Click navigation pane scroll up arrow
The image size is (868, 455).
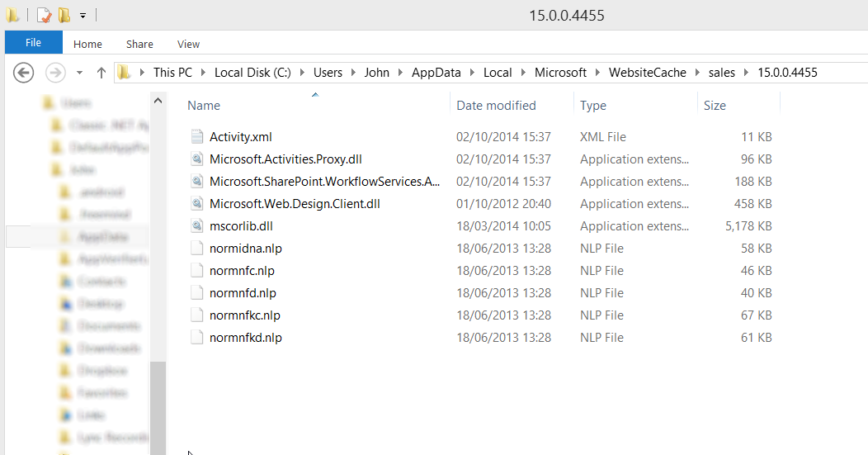click(x=158, y=101)
